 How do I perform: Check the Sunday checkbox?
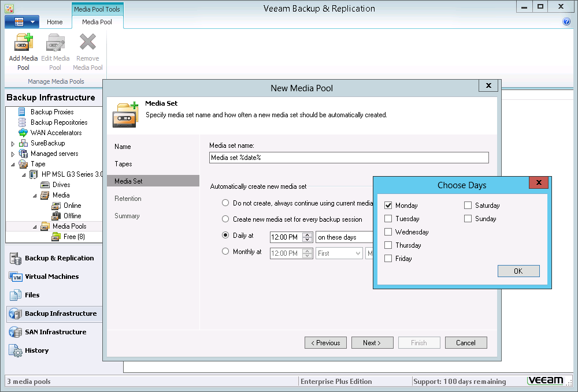(468, 219)
